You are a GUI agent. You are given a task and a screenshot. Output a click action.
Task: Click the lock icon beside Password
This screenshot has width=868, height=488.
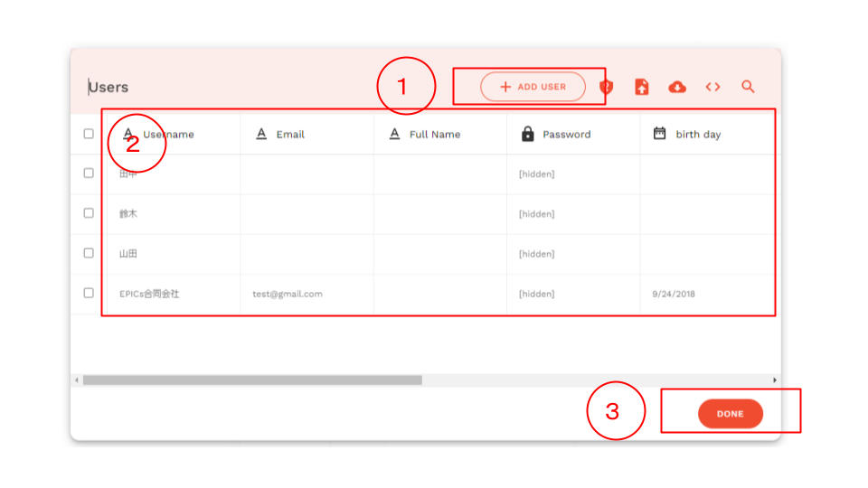[527, 134]
